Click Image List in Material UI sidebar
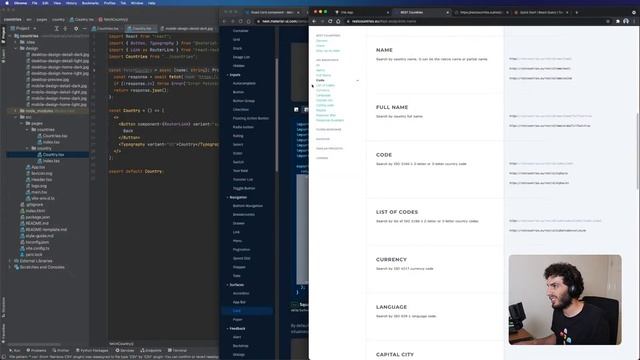This screenshot has width=640, height=360. point(241,57)
